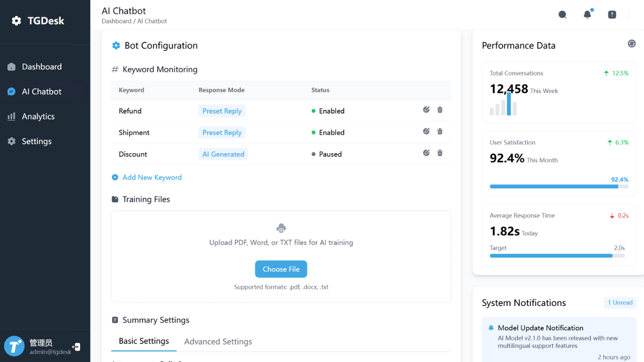Click the 6.3% satisfaction increase indicator
The image size is (644, 362).
[x=618, y=143]
